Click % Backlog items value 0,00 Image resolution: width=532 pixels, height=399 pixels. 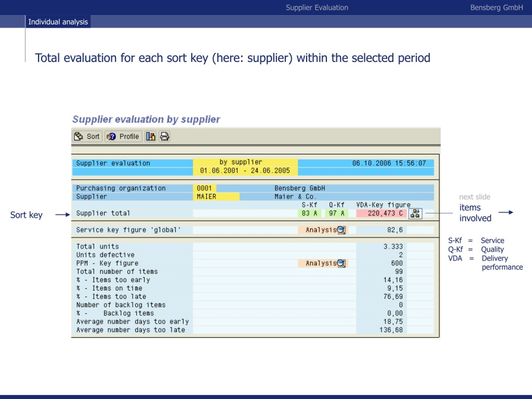coord(395,313)
